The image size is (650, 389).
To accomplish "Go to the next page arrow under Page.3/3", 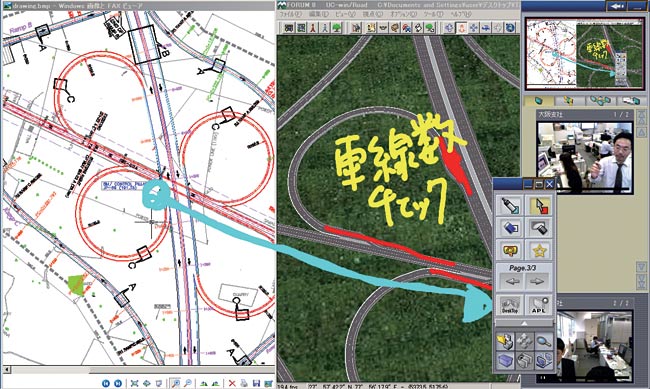I will [x=537, y=281].
